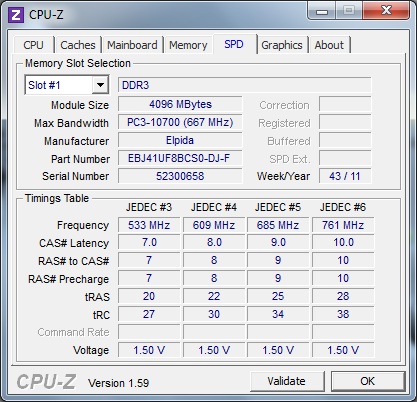Click the JEDEC #6 frequency 761 MHz field
Image resolution: width=417 pixels, height=402 pixels.
point(343,225)
